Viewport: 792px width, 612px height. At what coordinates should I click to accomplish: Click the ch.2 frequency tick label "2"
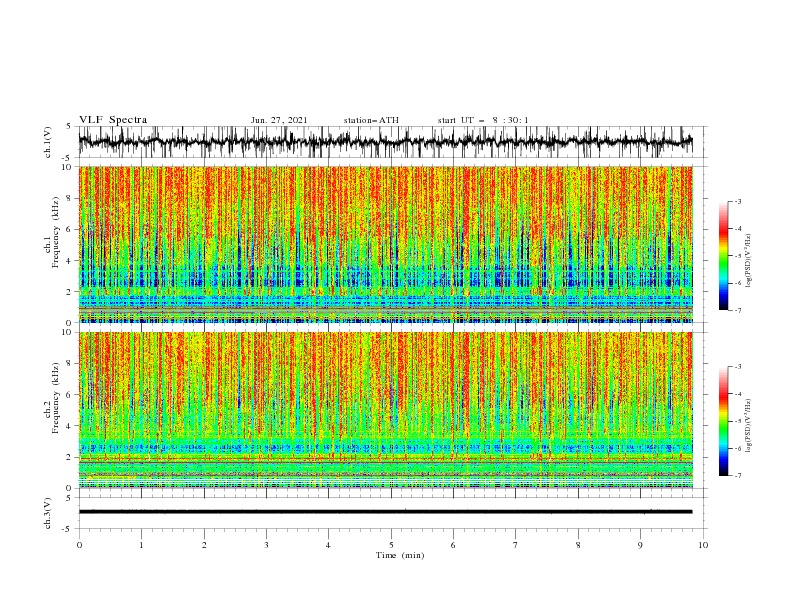69,457
